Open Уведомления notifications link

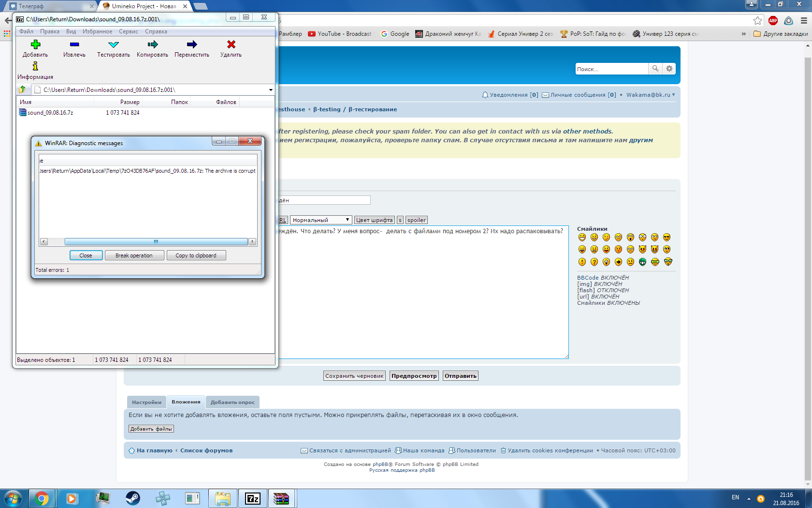(x=510, y=95)
